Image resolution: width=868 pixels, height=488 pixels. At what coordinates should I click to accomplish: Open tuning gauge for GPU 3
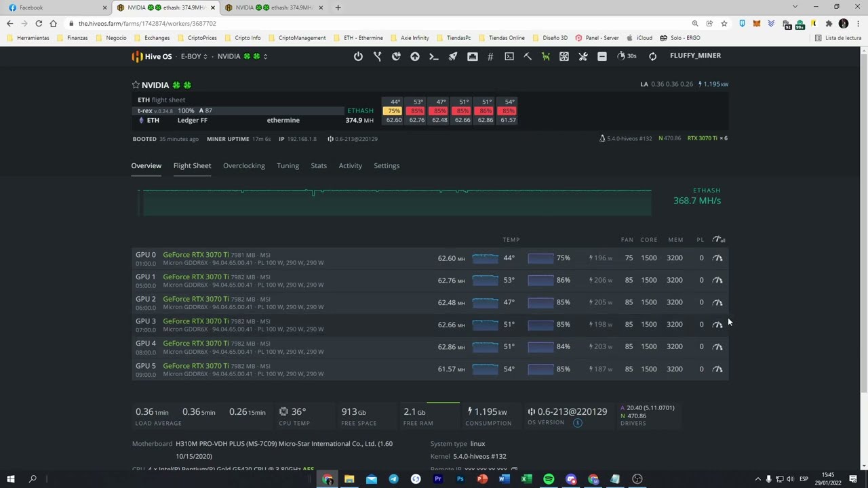(717, 325)
